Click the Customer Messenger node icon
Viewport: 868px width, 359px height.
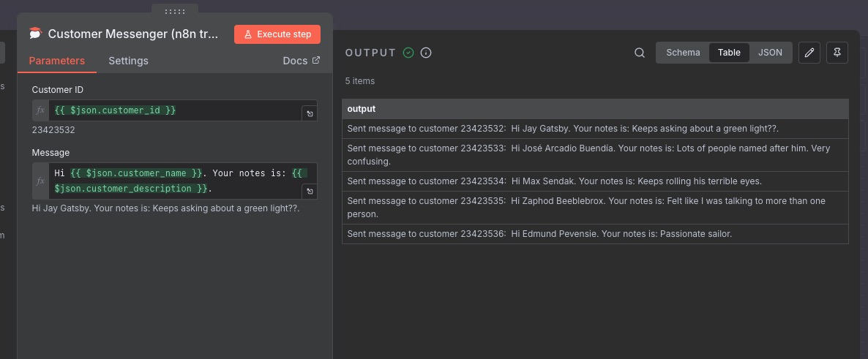pyautogui.click(x=35, y=34)
